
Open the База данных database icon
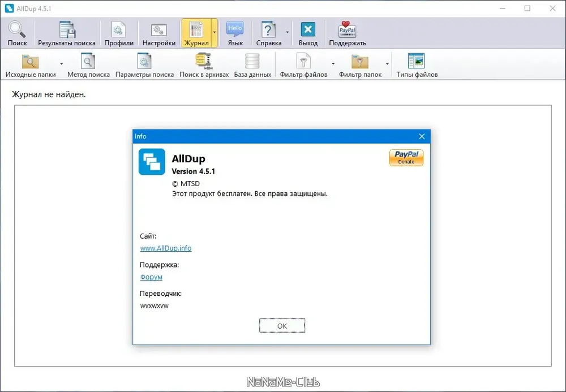pos(252,65)
